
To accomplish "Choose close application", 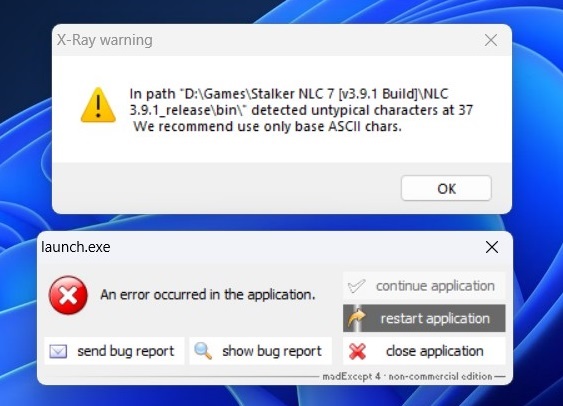I will [x=424, y=351].
